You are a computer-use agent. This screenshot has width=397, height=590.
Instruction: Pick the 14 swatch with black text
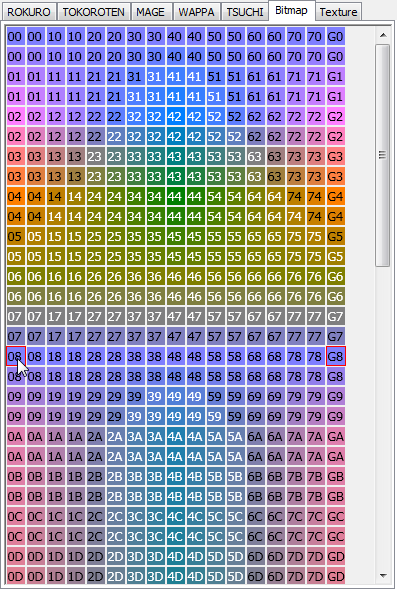click(55, 196)
